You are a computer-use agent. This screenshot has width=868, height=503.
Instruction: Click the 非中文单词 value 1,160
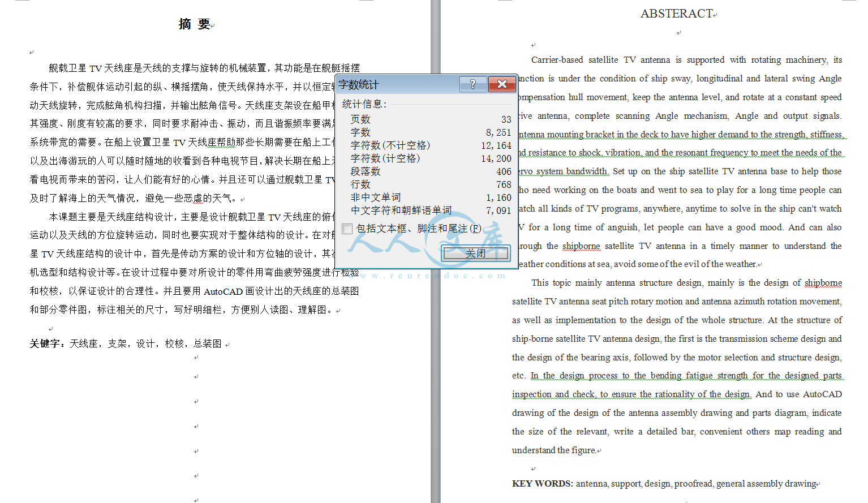pos(498,197)
